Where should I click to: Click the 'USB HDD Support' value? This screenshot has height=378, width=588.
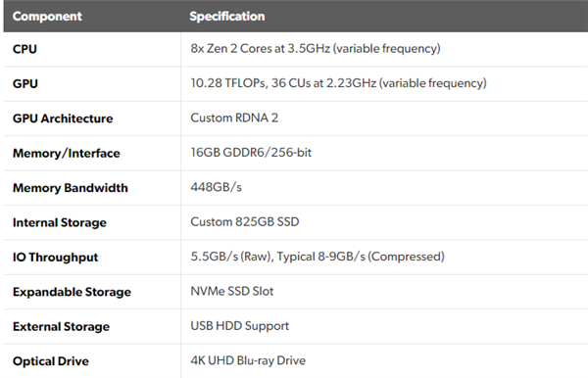240,326
